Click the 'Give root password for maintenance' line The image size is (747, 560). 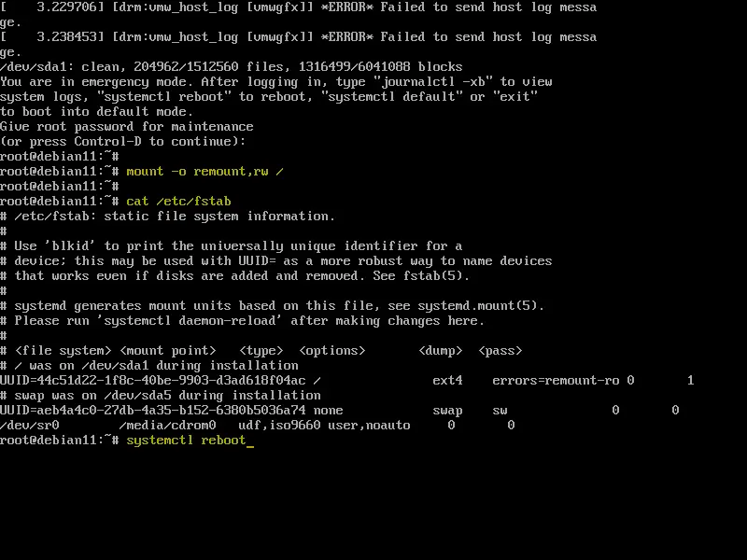[127, 127]
